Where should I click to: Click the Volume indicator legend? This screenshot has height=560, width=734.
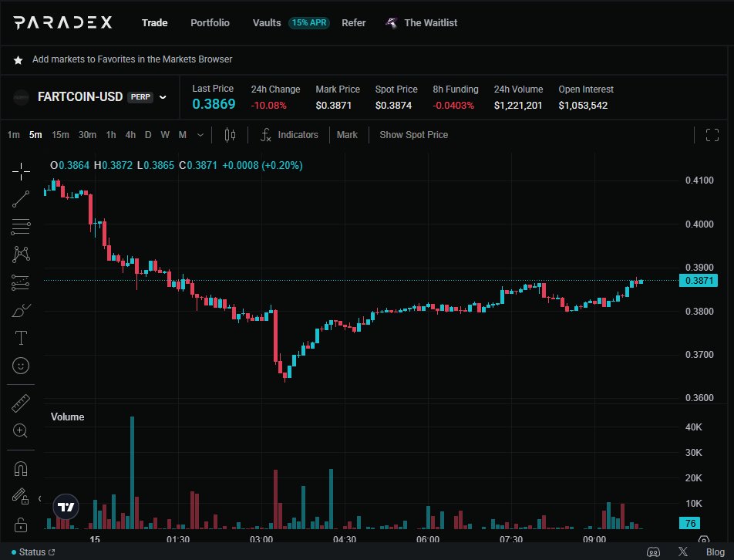67,417
